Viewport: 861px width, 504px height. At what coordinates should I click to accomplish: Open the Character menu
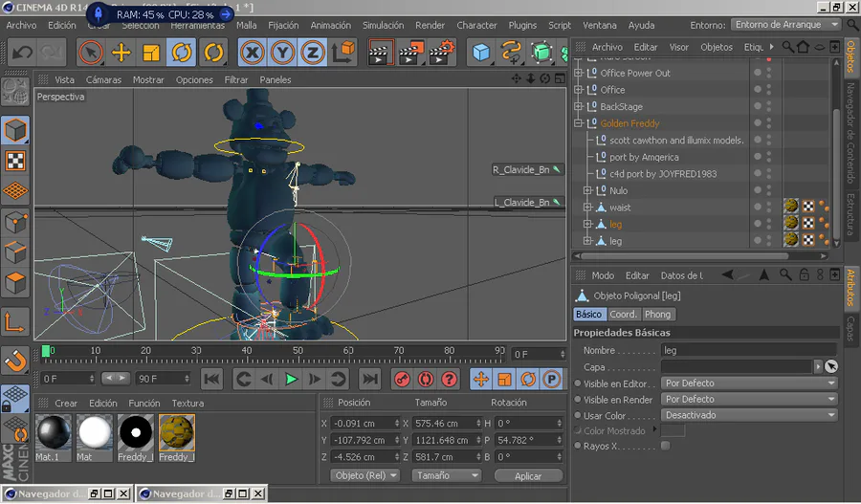click(x=476, y=25)
